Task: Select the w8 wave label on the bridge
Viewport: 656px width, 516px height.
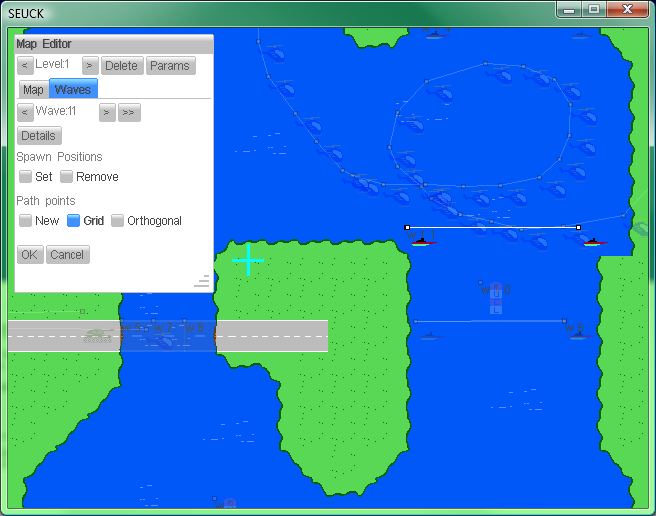Action: tap(194, 328)
